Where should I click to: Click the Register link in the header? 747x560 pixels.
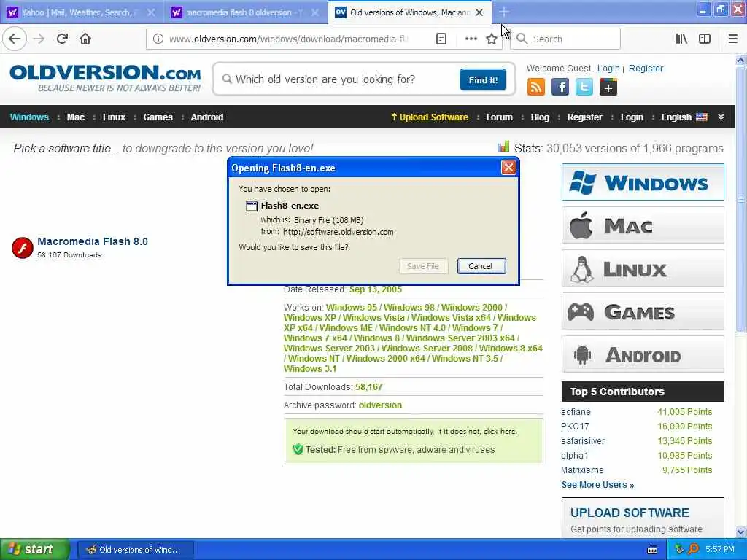pos(646,69)
